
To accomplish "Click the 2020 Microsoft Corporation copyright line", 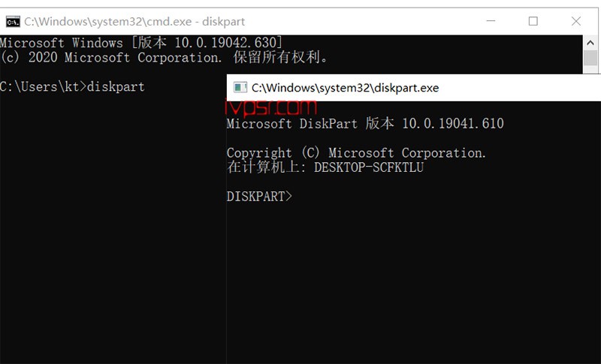I will pyautogui.click(x=164, y=57).
